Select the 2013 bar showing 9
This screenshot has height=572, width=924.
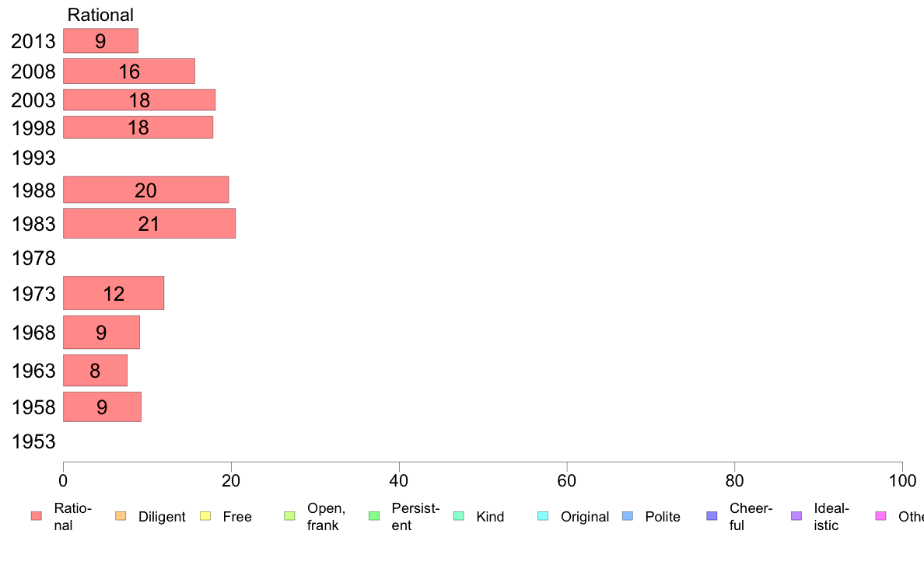pos(101,40)
